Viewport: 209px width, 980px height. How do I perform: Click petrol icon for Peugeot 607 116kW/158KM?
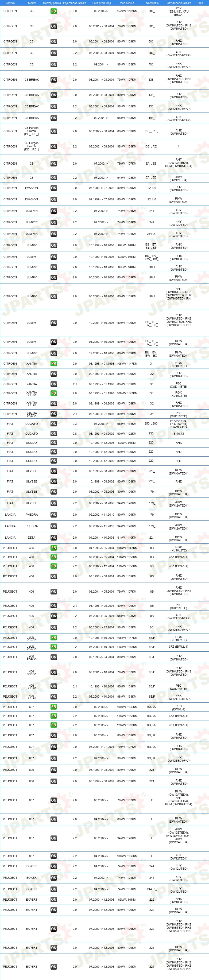(54, 716)
